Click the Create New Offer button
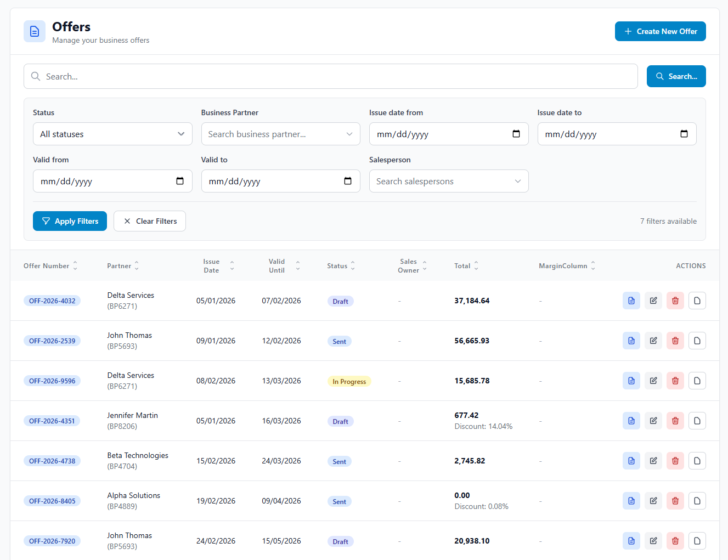This screenshot has width=728, height=560. coord(660,31)
